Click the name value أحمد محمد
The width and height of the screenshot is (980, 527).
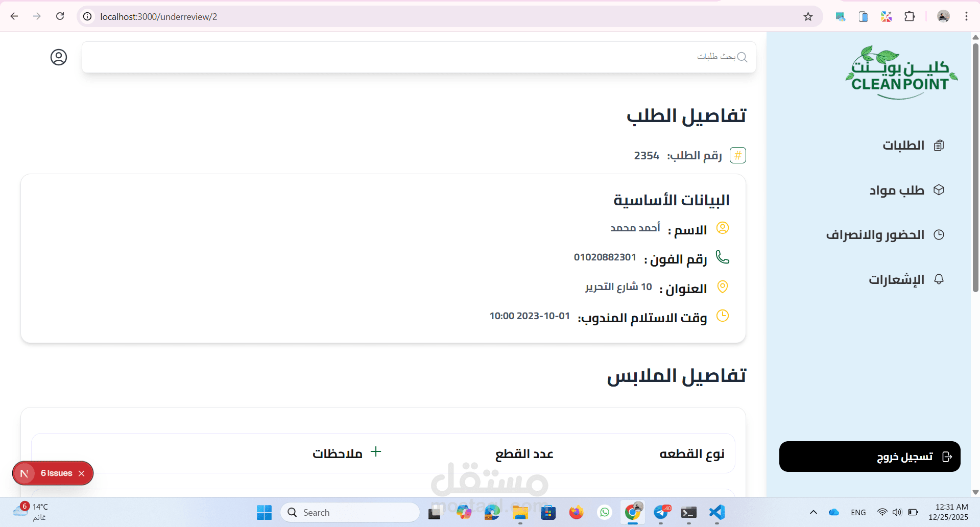635,227
